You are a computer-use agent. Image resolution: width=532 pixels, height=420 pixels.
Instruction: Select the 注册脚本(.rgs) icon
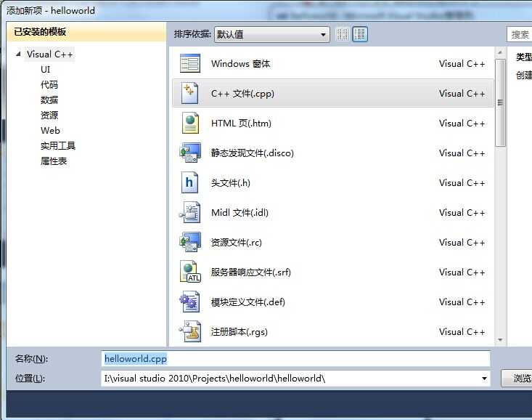190,331
